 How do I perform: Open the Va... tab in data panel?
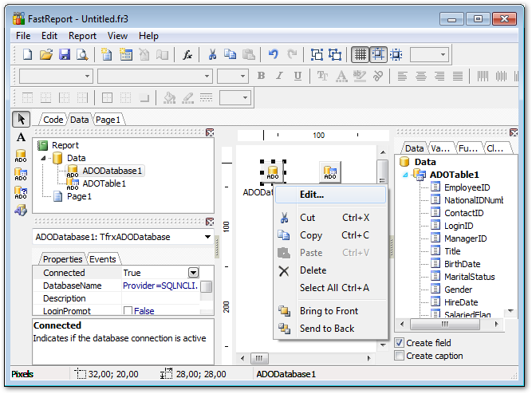click(440, 148)
